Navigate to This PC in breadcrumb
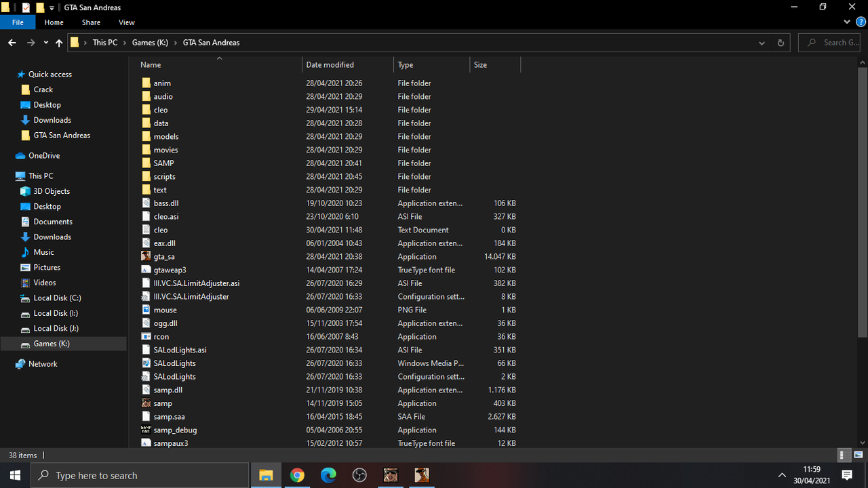The image size is (868, 488). pos(105,42)
